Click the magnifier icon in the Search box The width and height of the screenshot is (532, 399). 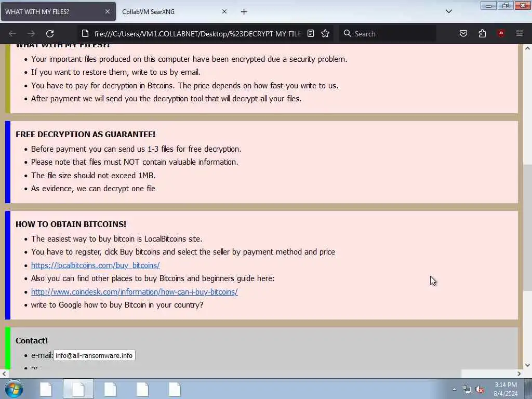click(347, 34)
